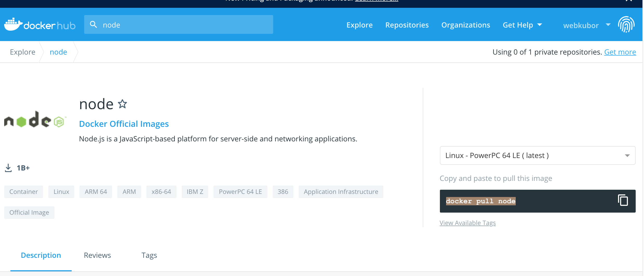Screen dimensions: 644x276
Task: Click the Explore breadcrumb
Action: pos(23,52)
